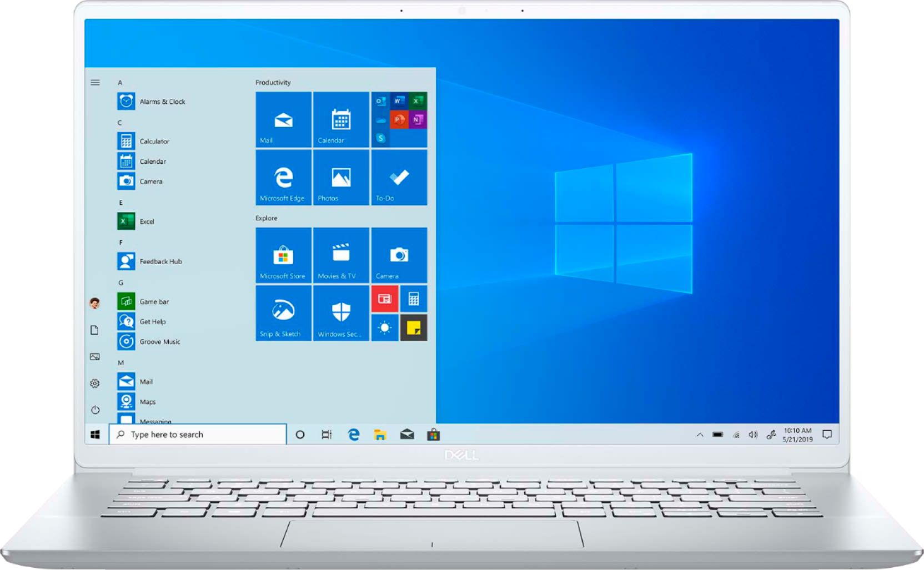This screenshot has height=570, width=924.
Task: Click the Windows Start button
Action: point(96,435)
